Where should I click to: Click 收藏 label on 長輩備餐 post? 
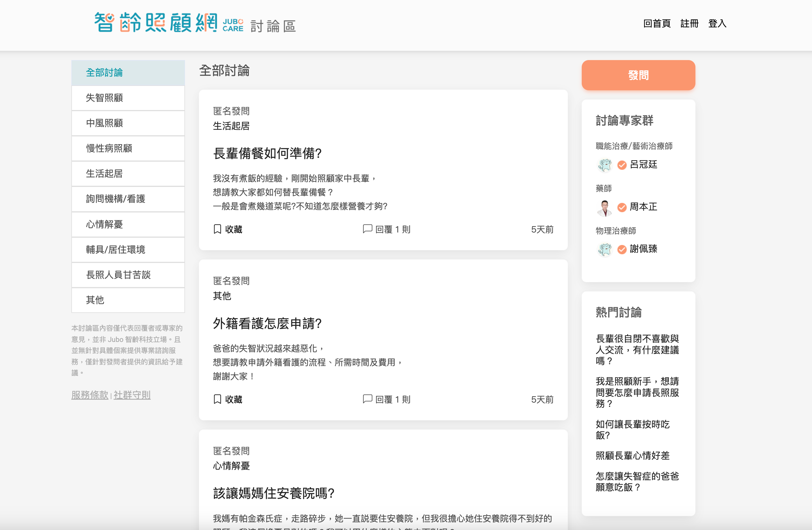pos(234,230)
